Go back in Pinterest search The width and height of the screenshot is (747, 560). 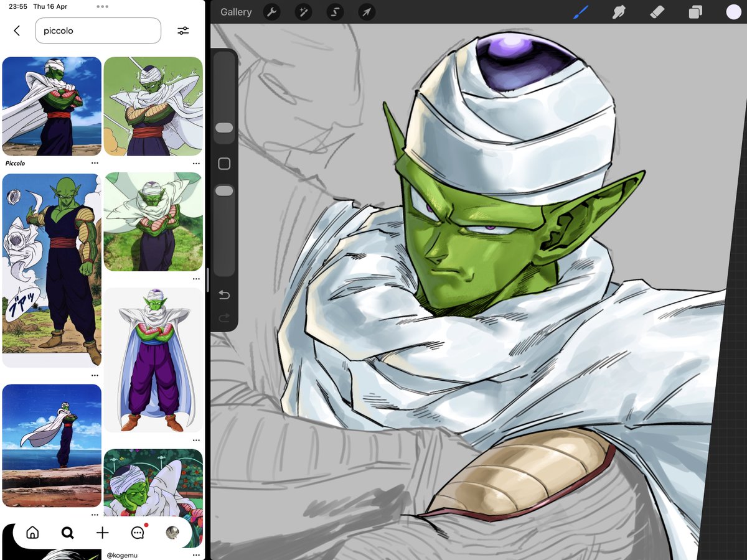click(17, 30)
